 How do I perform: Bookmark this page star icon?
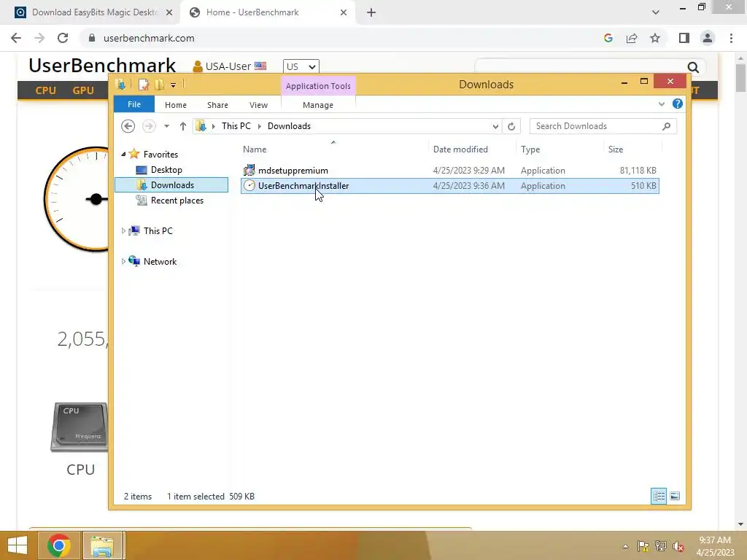[655, 38]
